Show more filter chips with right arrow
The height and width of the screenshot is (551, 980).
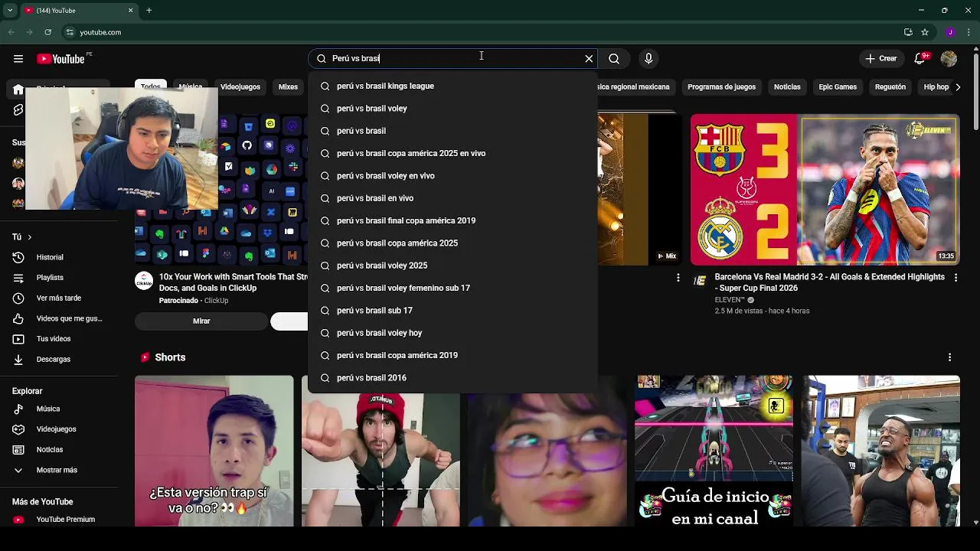coord(958,87)
